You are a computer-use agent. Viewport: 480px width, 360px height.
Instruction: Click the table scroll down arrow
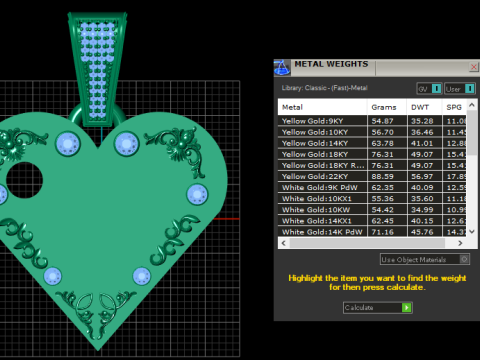[472, 231]
